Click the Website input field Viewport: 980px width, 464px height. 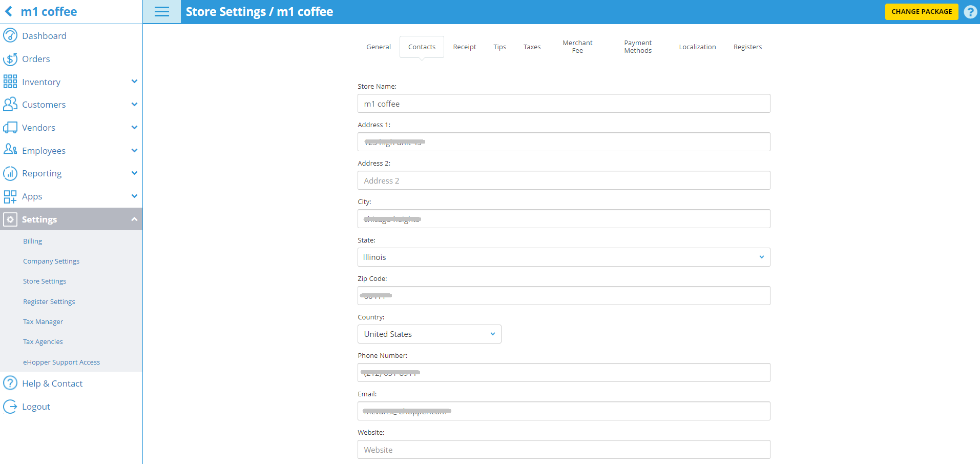coord(564,450)
